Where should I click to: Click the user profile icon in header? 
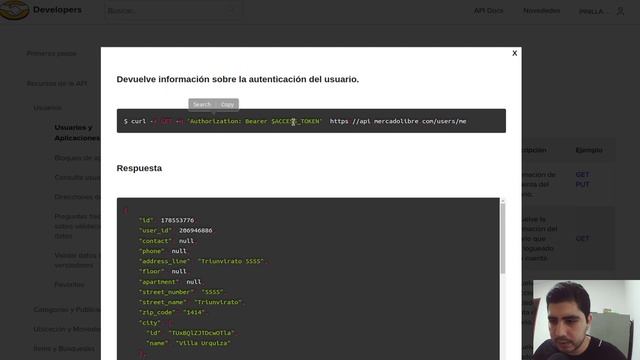620,11
